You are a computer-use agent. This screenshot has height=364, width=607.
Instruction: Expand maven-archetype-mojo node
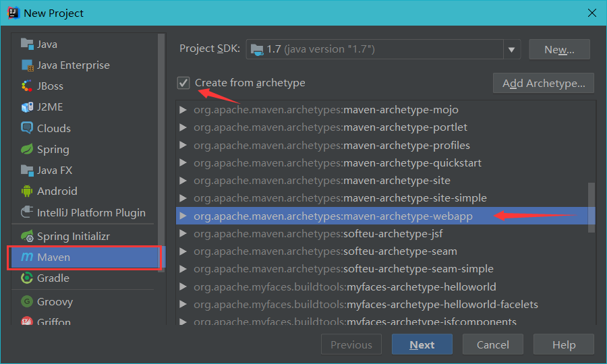coord(183,110)
